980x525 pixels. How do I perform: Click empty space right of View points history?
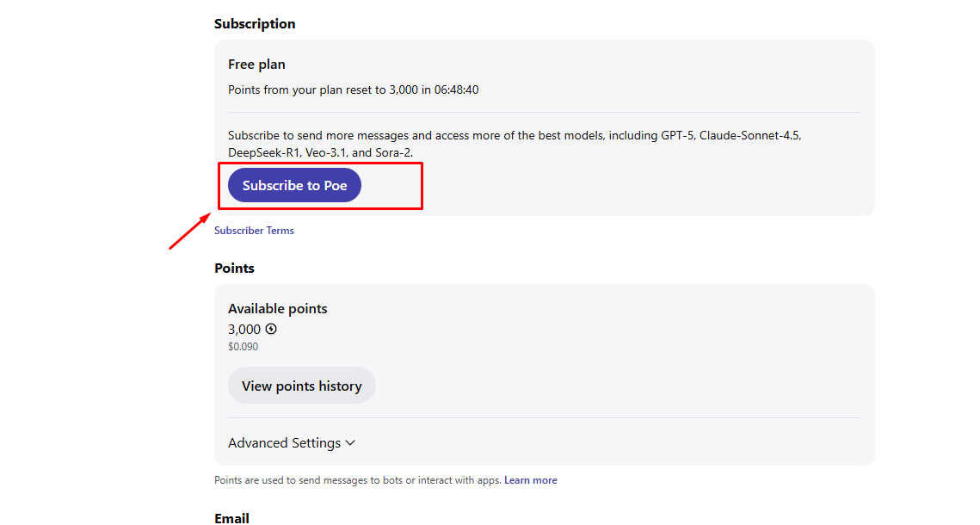602,386
